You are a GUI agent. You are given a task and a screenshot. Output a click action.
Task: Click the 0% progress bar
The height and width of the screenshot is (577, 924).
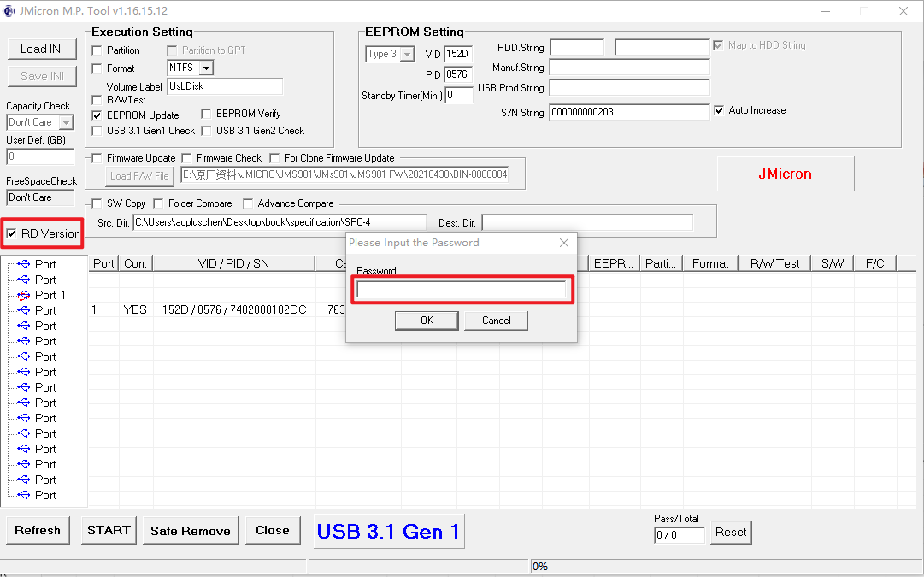(x=726, y=567)
